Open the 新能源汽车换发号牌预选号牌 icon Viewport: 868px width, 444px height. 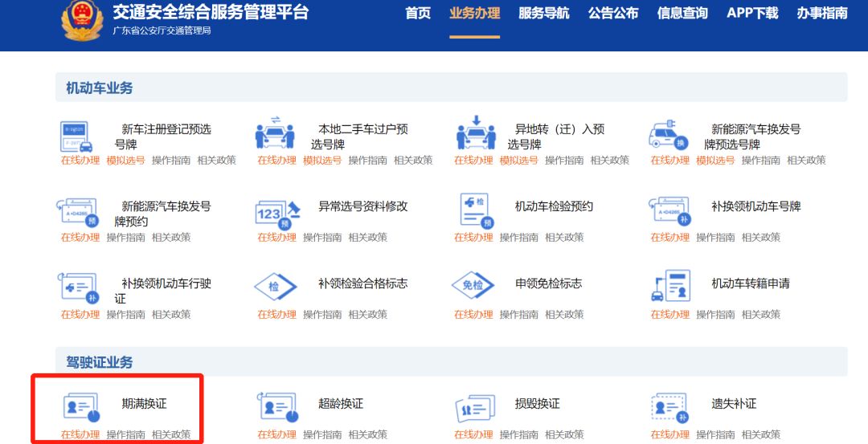click(x=669, y=134)
